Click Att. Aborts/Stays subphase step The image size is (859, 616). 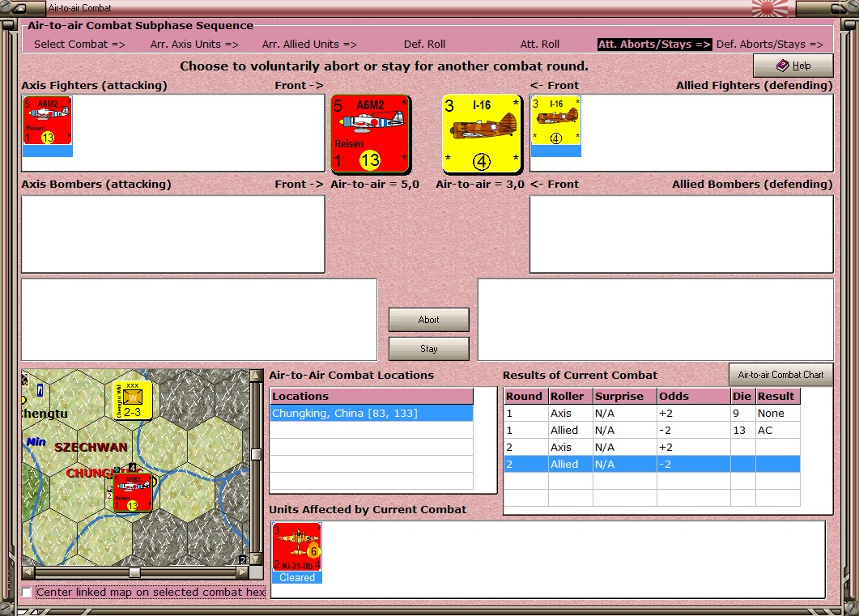tap(655, 45)
